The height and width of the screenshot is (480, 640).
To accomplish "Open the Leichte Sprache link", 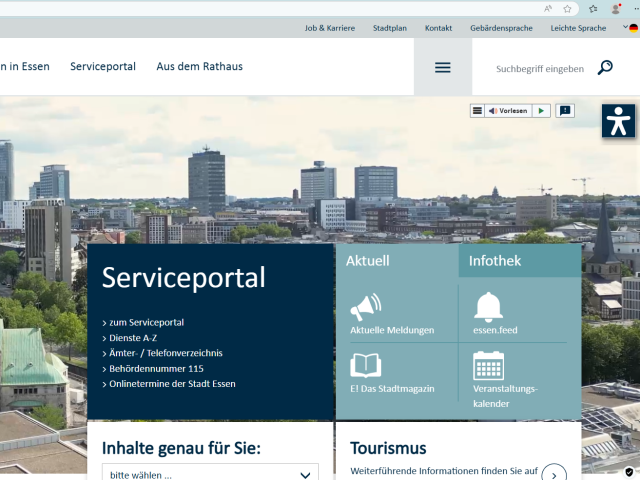I will coord(578,28).
